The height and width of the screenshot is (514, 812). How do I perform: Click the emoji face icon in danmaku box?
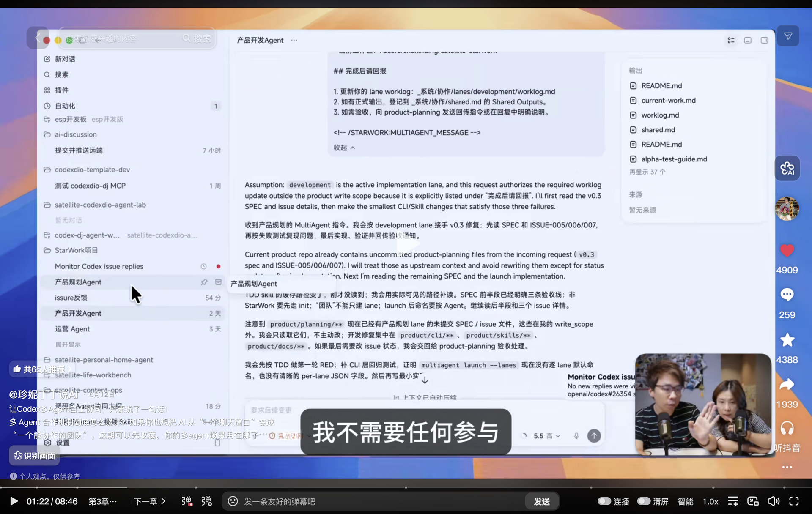tap(233, 501)
